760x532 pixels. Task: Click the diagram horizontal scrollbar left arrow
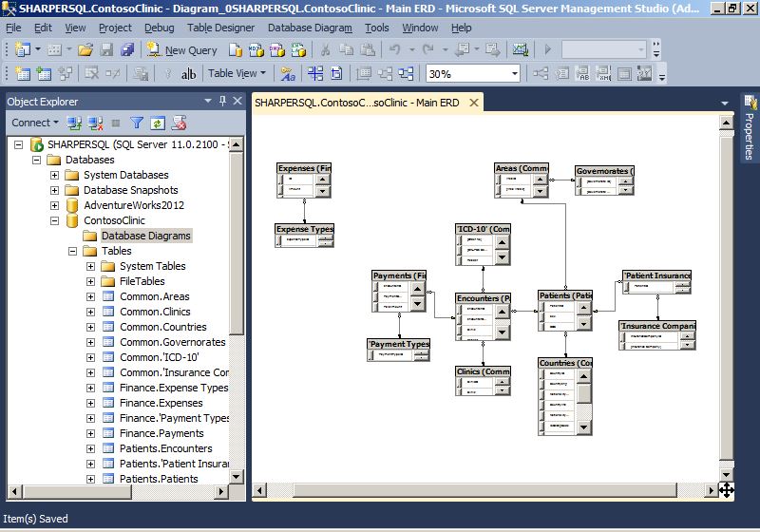(x=259, y=490)
